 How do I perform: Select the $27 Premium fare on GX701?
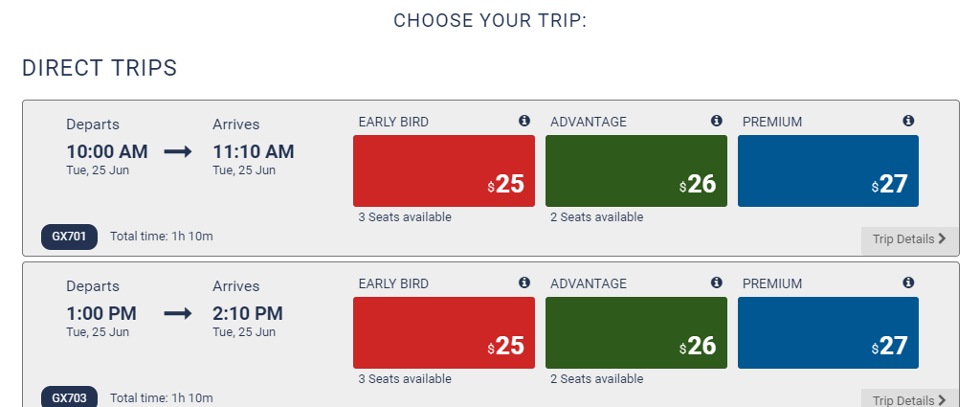click(x=828, y=170)
